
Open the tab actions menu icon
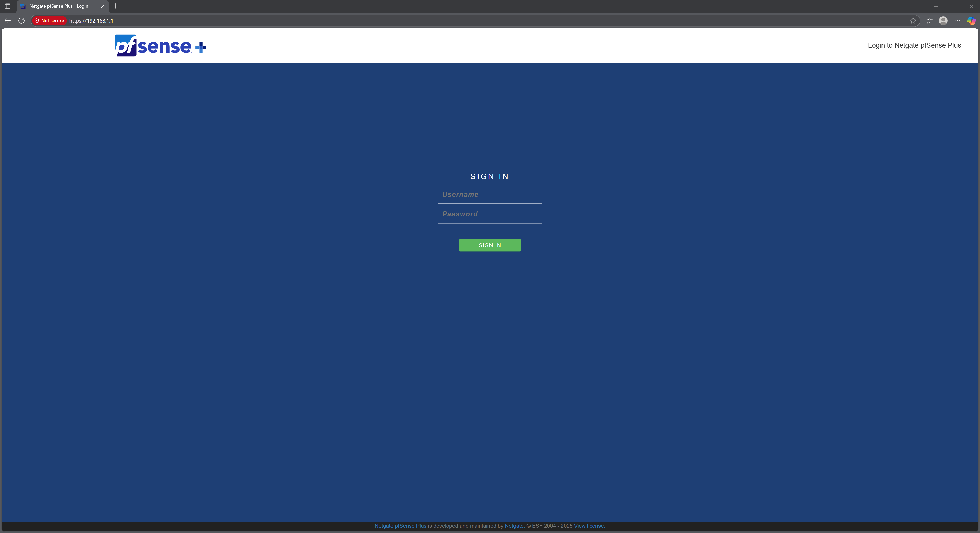point(8,6)
